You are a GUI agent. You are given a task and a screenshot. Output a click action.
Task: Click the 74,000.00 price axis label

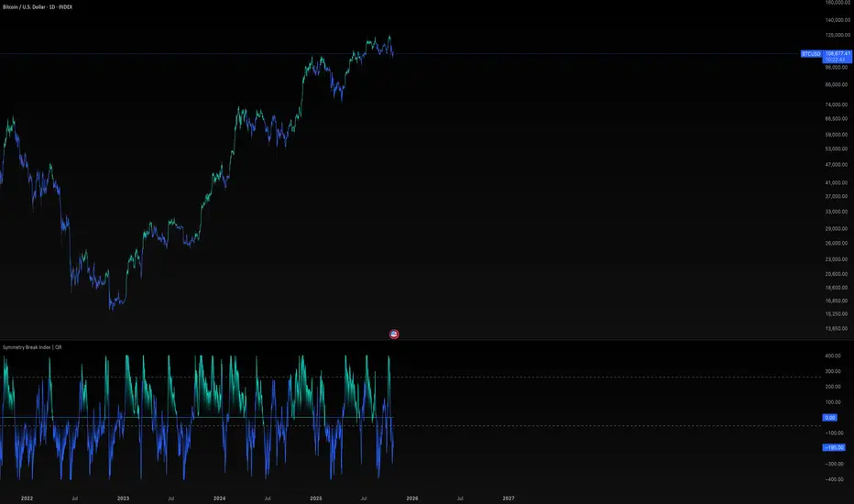(x=837, y=104)
